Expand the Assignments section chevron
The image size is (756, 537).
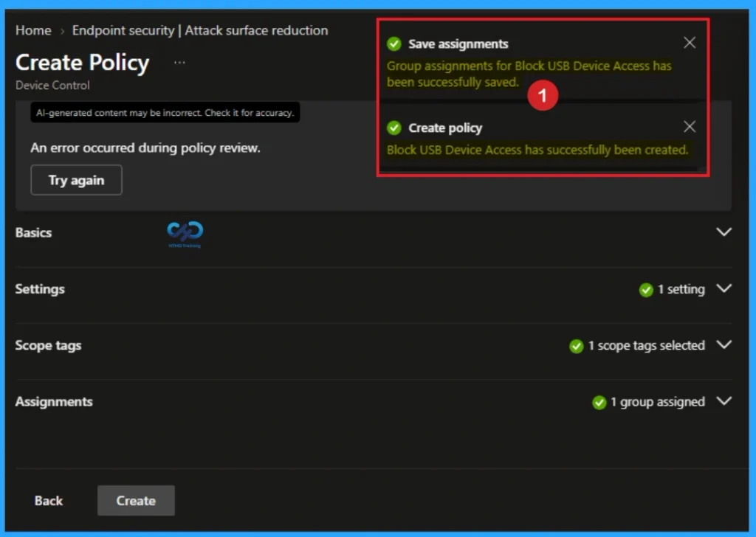[724, 401]
